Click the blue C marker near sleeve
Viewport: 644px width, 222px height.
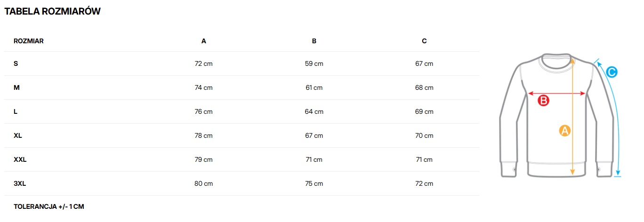click(x=611, y=72)
